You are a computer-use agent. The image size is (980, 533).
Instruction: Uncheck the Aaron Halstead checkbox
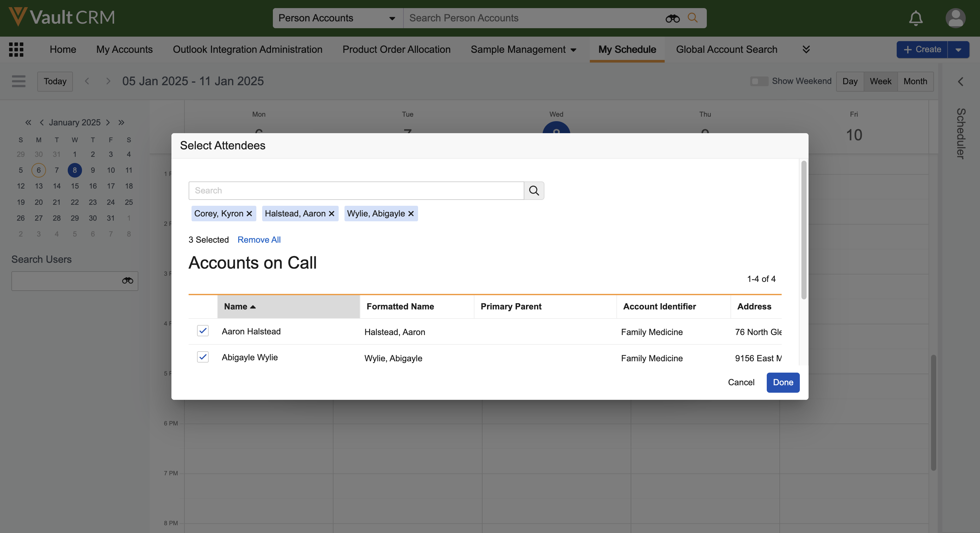[203, 331]
